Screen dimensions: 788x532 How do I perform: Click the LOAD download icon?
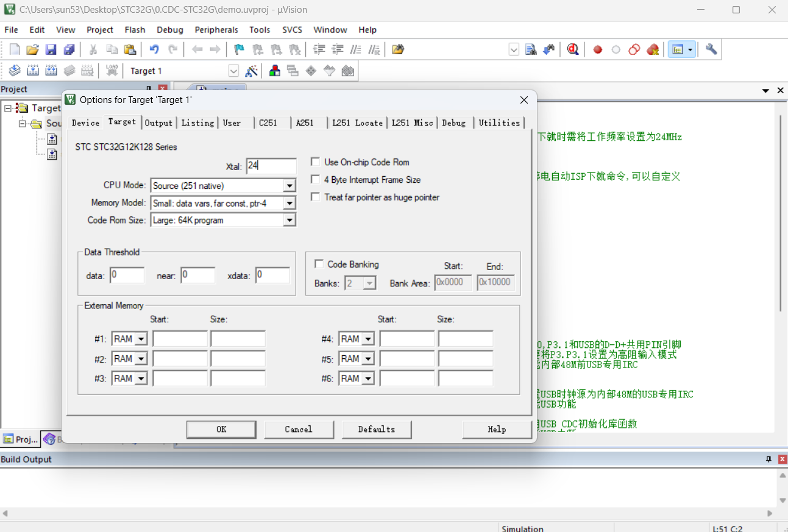(x=112, y=71)
